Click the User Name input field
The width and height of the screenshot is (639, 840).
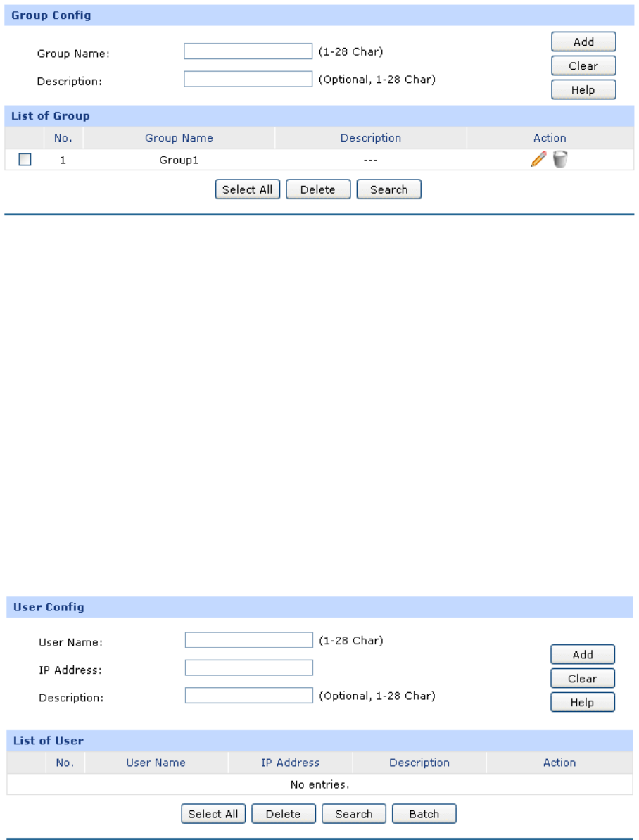(x=249, y=640)
